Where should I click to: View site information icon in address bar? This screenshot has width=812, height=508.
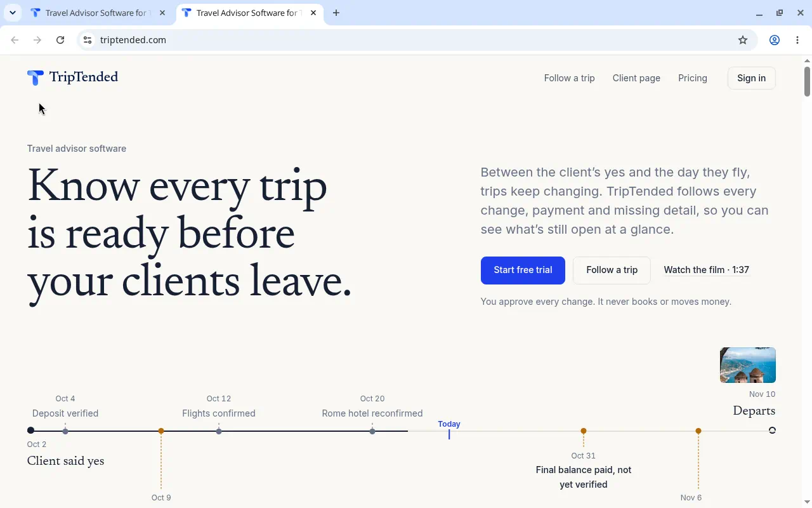point(88,40)
